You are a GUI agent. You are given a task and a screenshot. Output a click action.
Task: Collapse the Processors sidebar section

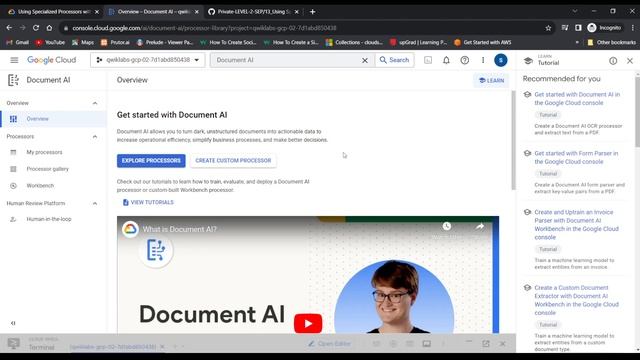click(95, 137)
